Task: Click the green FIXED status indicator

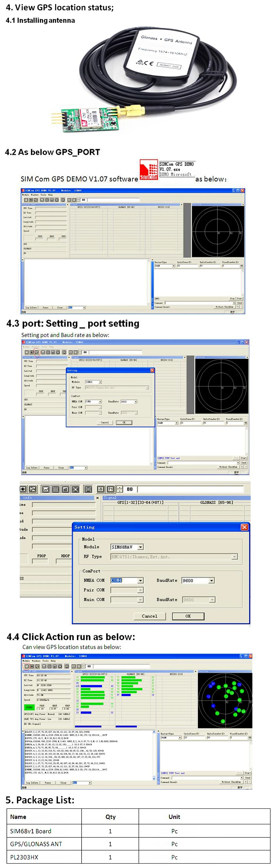Action: pyautogui.click(x=30, y=708)
